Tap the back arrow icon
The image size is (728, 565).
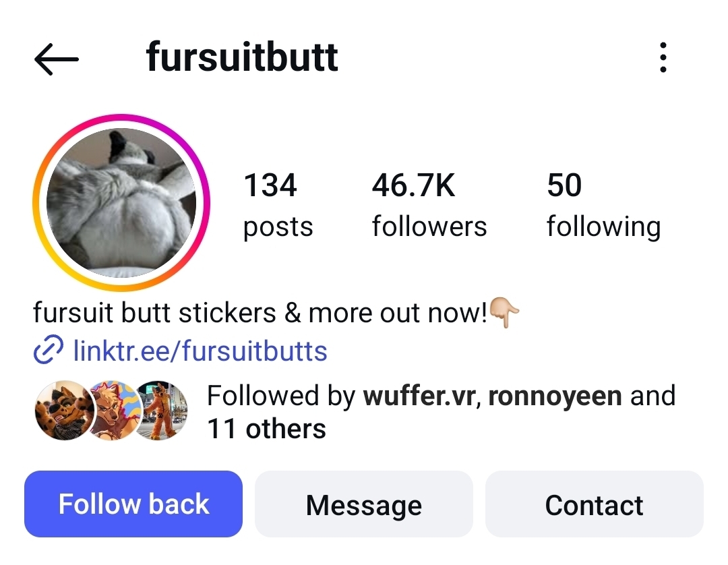(57, 59)
